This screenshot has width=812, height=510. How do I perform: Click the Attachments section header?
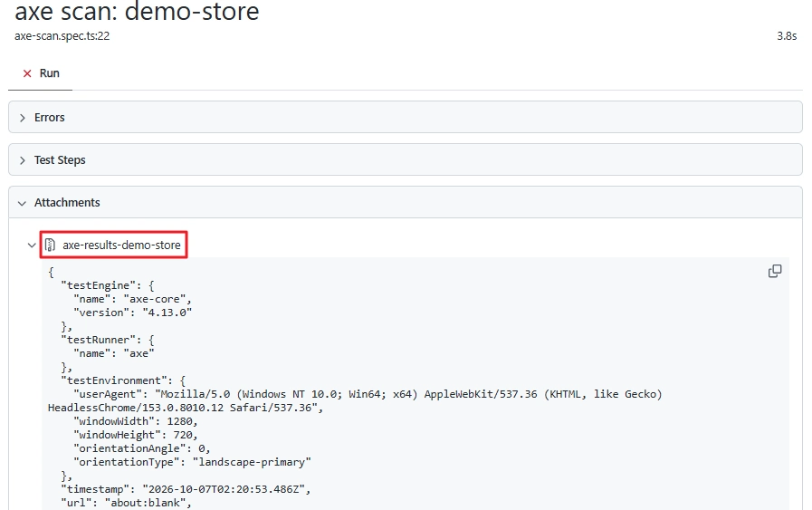coord(406,202)
